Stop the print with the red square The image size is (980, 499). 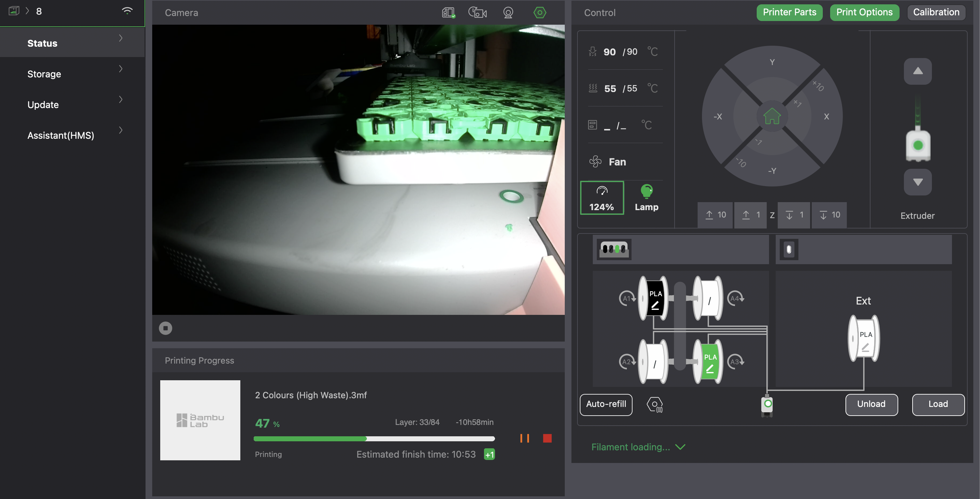coord(547,438)
